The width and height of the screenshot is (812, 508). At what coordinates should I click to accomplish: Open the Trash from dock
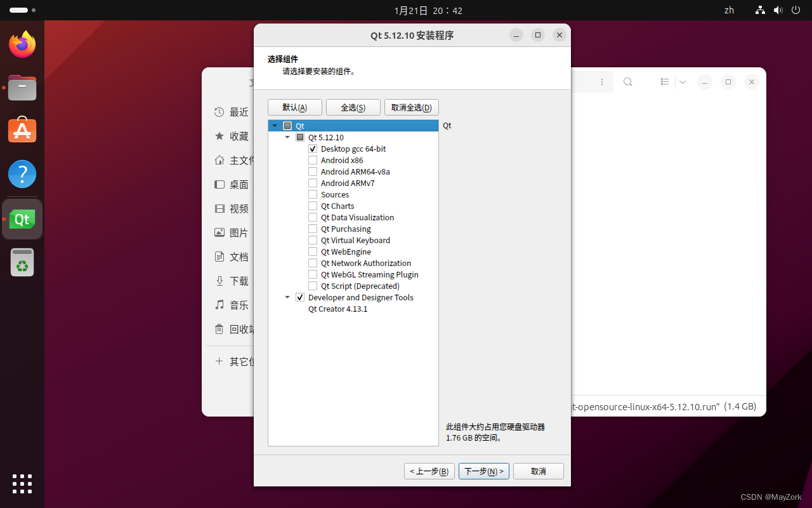pyautogui.click(x=22, y=262)
